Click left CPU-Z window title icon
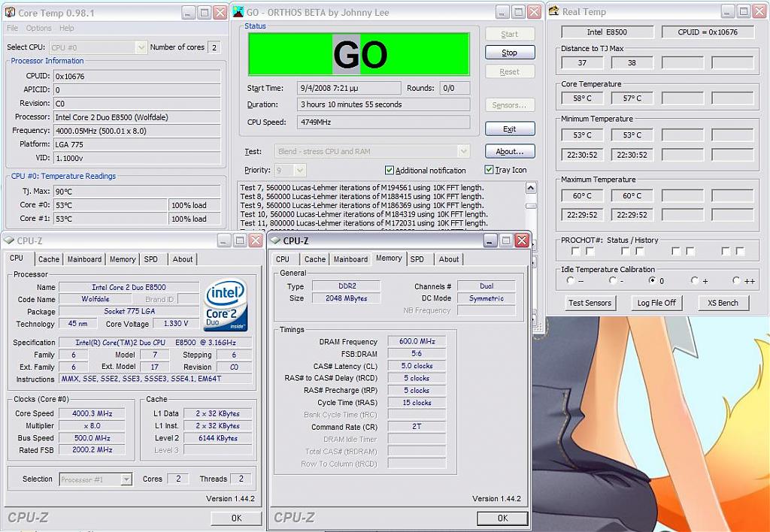The height and width of the screenshot is (532, 770). point(9,240)
